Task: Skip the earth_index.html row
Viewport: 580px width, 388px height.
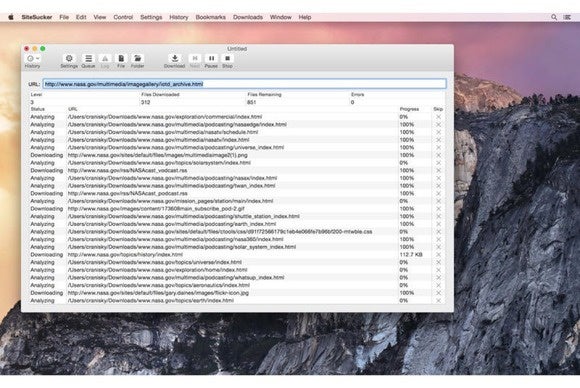Action: [438, 224]
